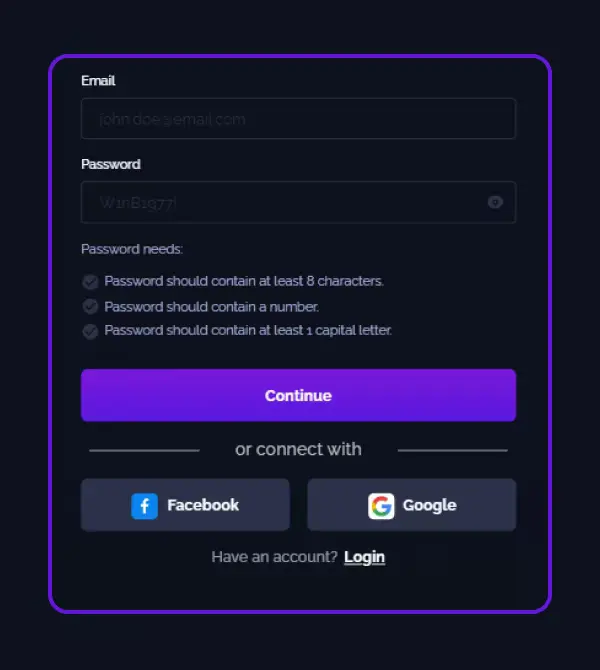Viewport: 600px width, 670px height.
Task: Click the Email field label
Action: [98, 80]
